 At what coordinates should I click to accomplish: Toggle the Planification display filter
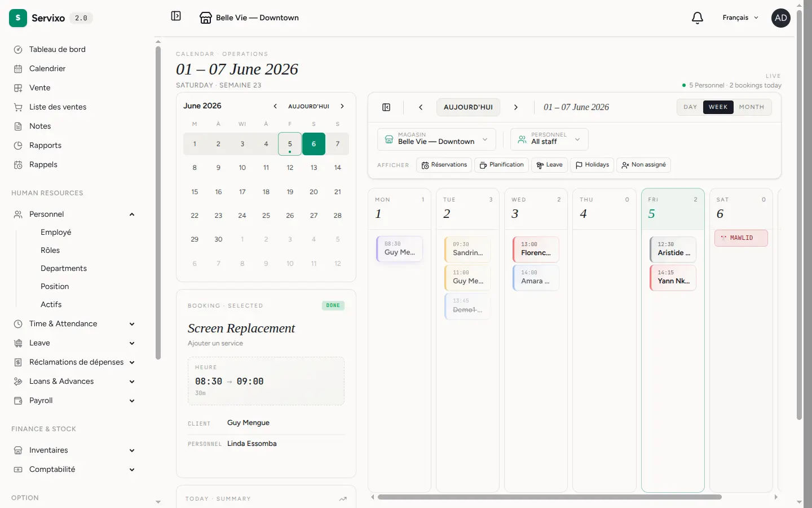[x=502, y=165]
